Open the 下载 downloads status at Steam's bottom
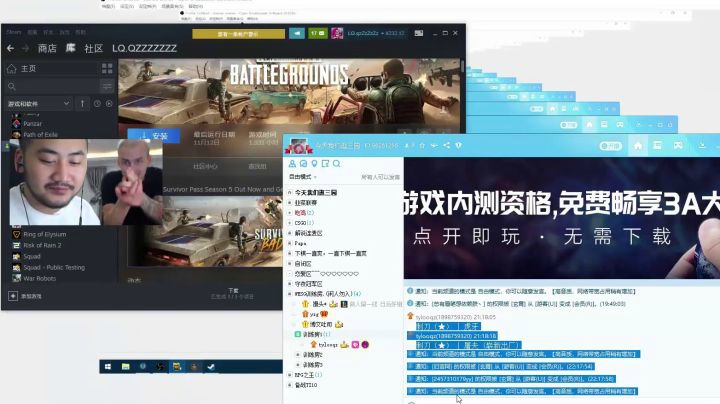The image size is (720, 404). [233, 293]
